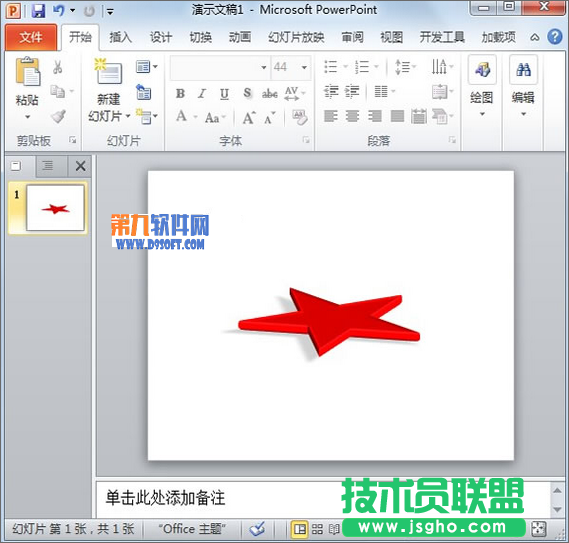The width and height of the screenshot is (569, 543).
Task: Open the slide Section dropdown
Action: (147, 116)
